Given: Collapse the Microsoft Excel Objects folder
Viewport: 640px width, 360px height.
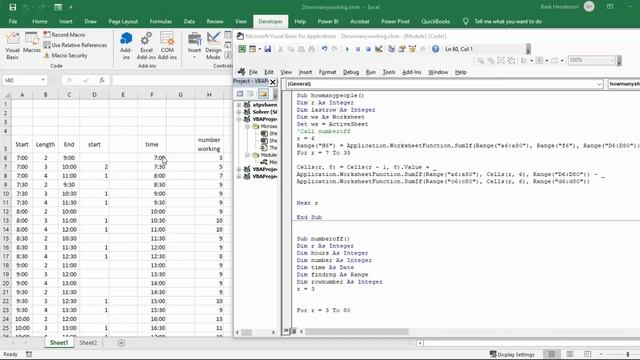Looking at the screenshot, I should [247, 127].
